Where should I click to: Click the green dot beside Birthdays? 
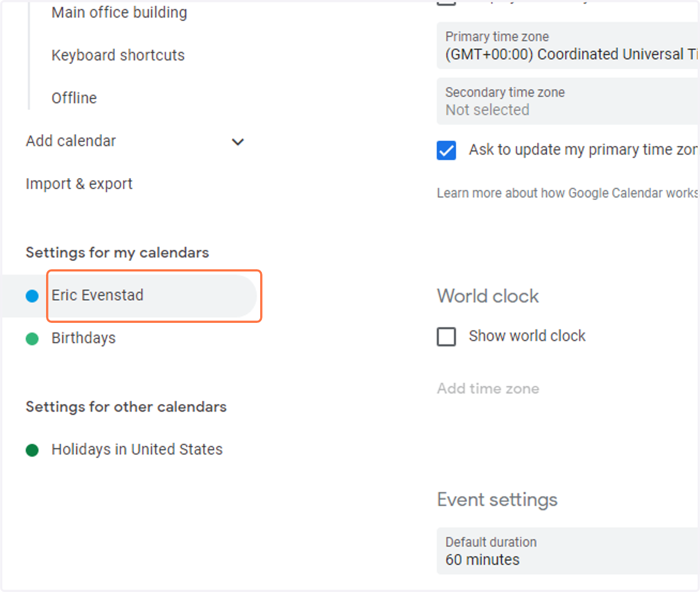(x=32, y=339)
